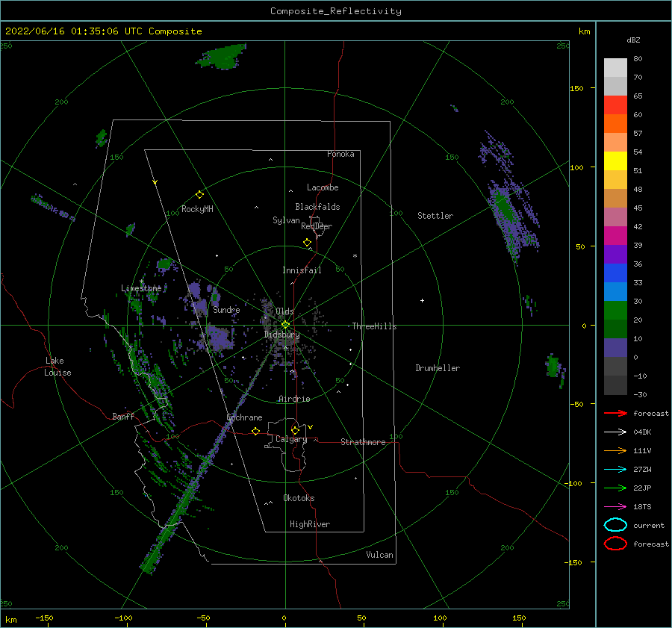The height and width of the screenshot is (628, 672).
Task: Click the Sundre label
Action: click(x=226, y=309)
